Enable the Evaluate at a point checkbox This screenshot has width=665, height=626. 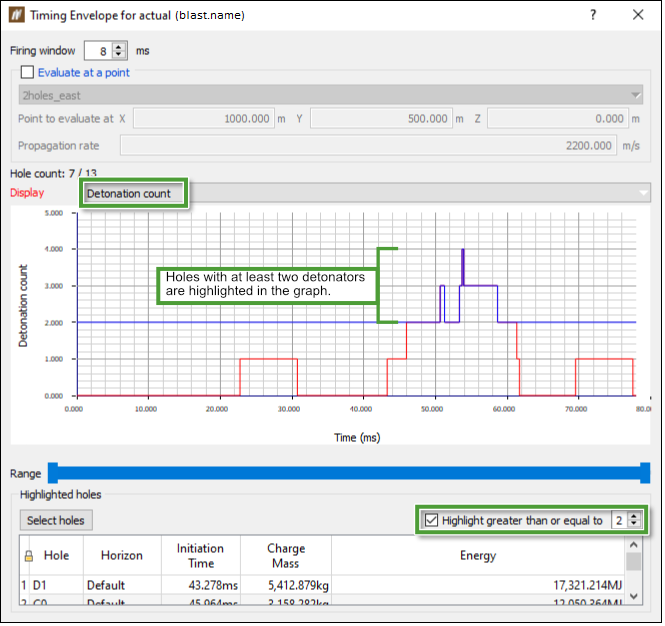(x=28, y=72)
